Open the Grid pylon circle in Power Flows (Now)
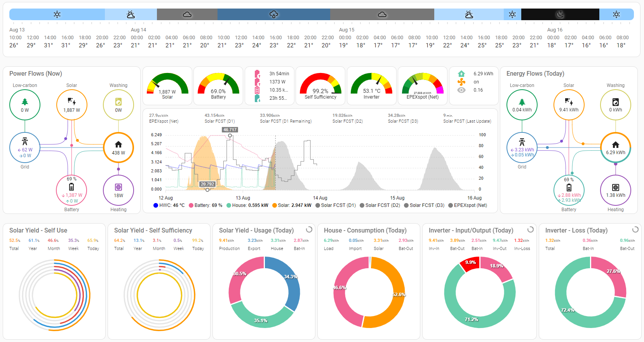Screen dimensions: 644x342 [x=25, y=148]
